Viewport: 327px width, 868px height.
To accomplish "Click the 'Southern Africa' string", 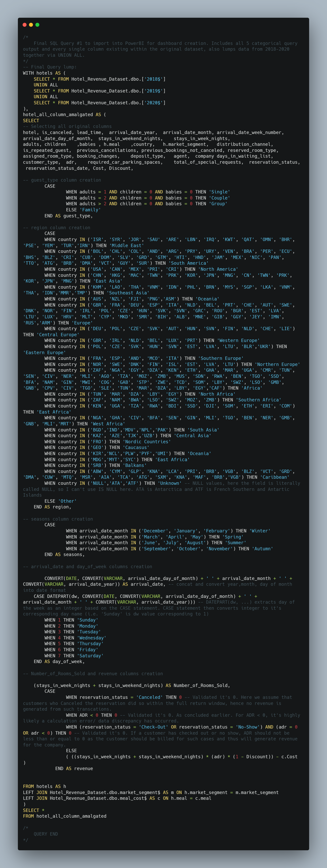I will click(259, 400).
